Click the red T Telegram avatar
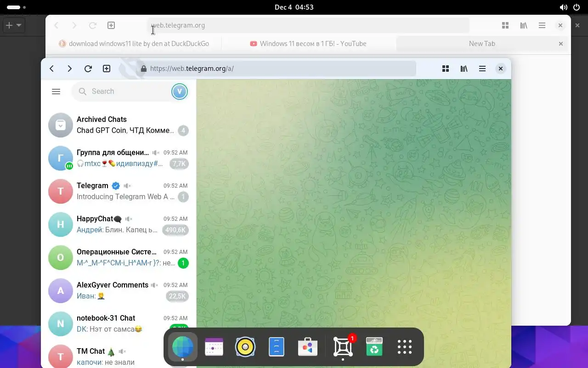The width and height of the screenshot is (588, 368). pos(61,191)
